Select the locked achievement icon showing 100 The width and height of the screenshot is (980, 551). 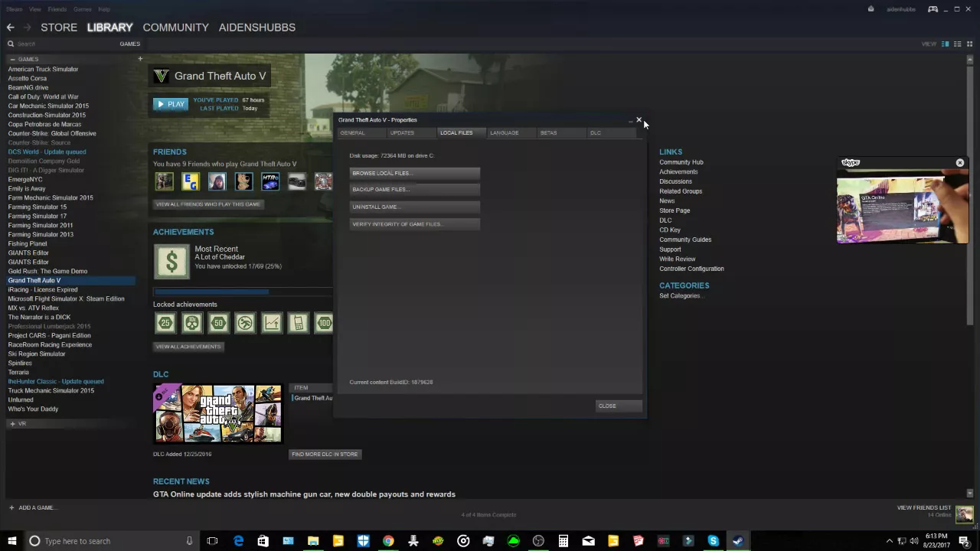(x=324, y=323)
